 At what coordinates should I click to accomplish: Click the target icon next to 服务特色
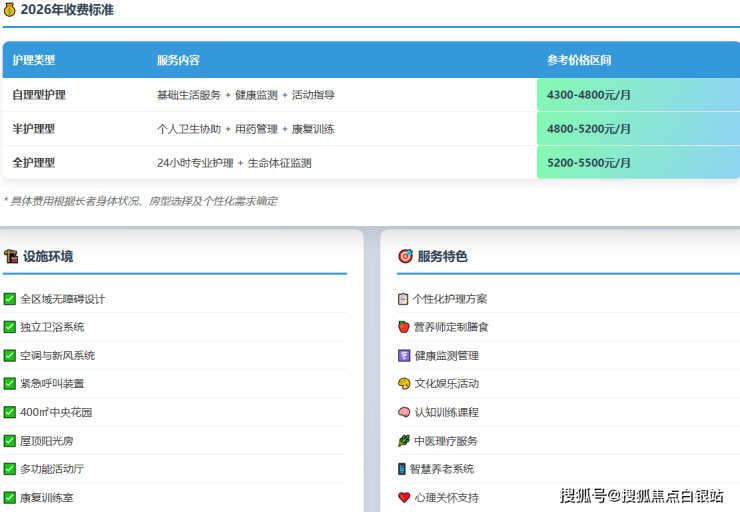point(405,256)
